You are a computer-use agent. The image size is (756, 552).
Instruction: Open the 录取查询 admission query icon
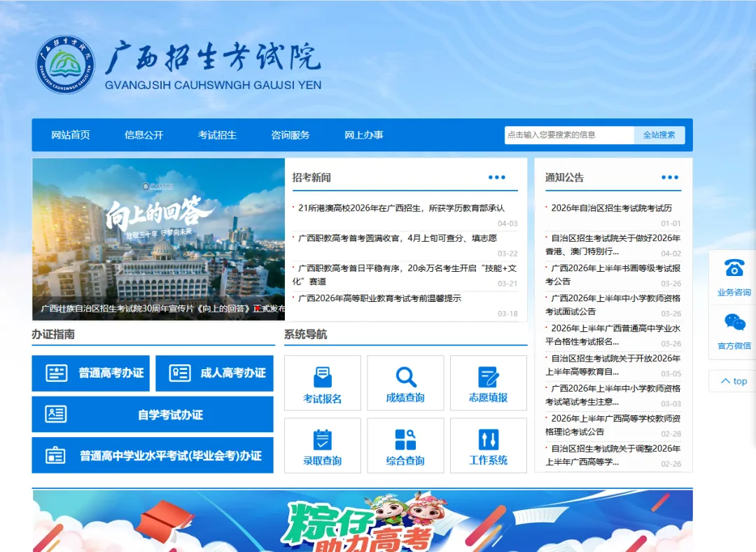coord(322,440)
